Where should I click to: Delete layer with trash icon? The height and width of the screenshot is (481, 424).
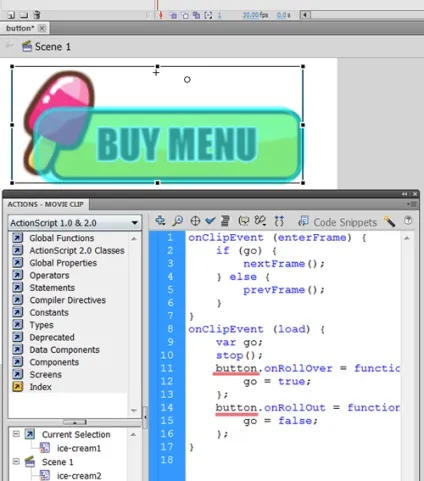point(37,15)
